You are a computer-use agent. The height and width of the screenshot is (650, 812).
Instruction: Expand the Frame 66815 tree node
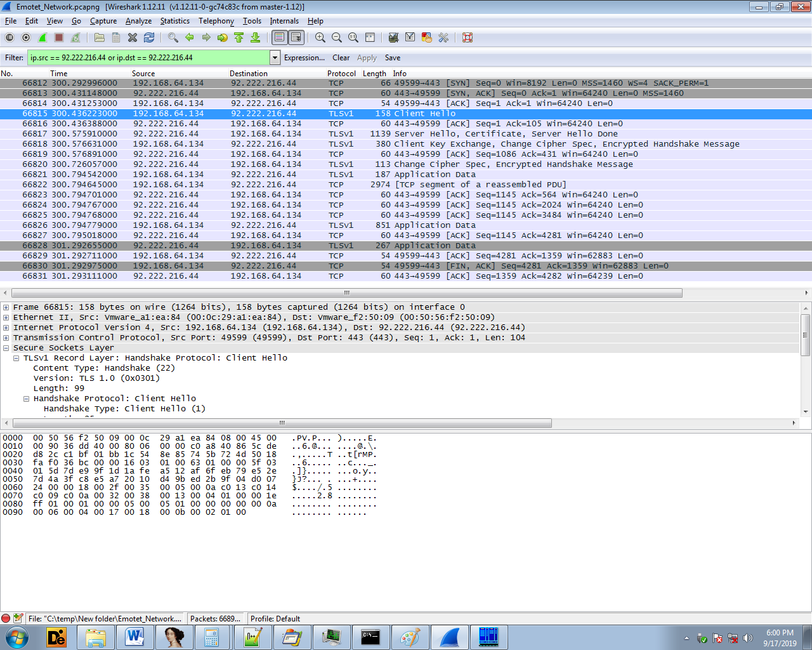coord(6,307)
